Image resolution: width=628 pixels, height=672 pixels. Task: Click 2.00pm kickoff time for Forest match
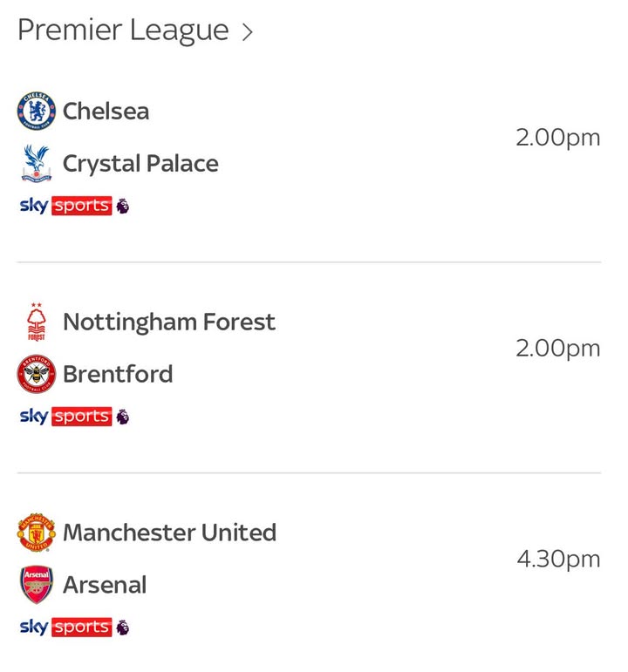click(x=557, y=348)
